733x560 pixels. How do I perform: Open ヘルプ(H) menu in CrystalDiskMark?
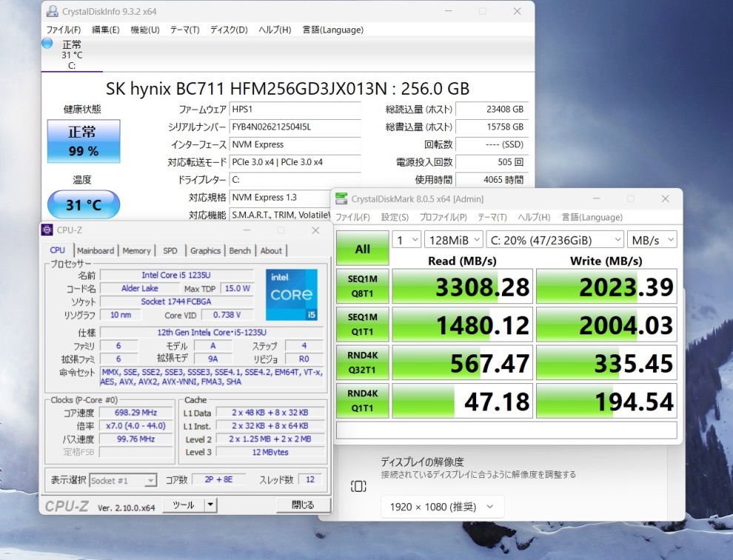(x=534, y=217)
